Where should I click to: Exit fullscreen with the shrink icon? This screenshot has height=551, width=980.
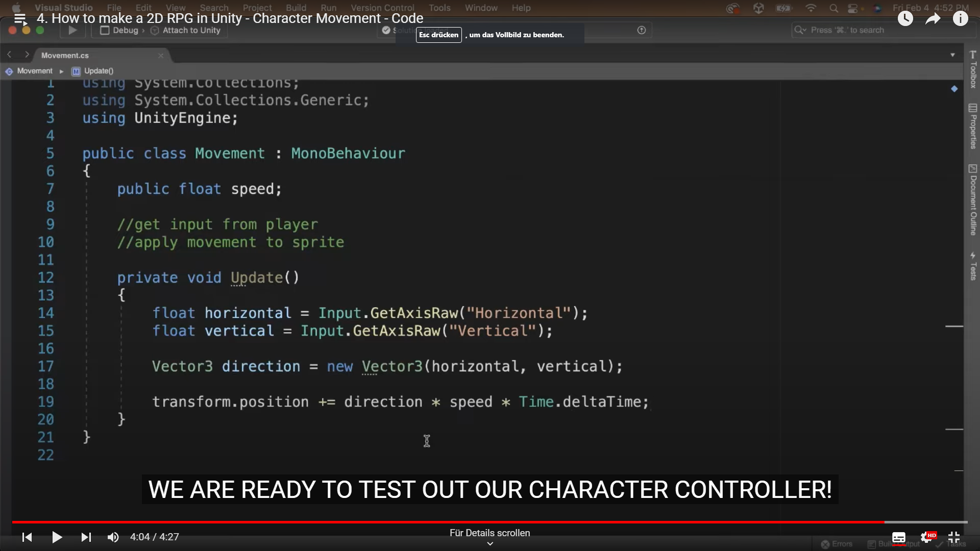954,537
